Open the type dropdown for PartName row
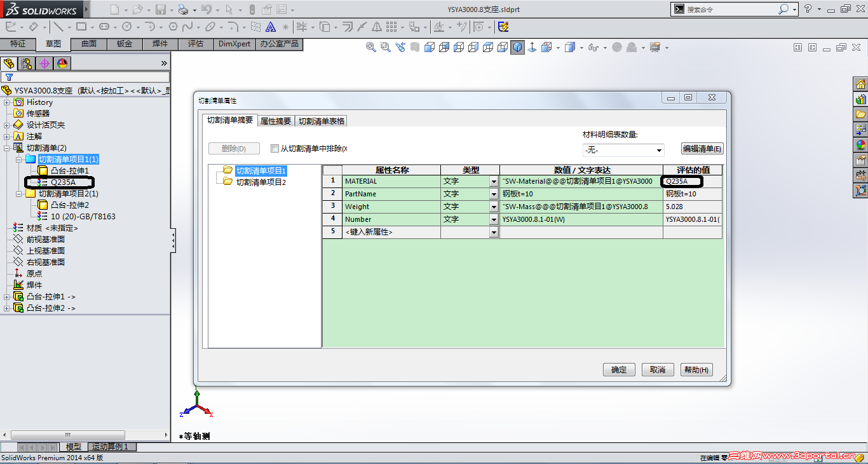Viewport: 868px width, 464px height. [494, 194]
